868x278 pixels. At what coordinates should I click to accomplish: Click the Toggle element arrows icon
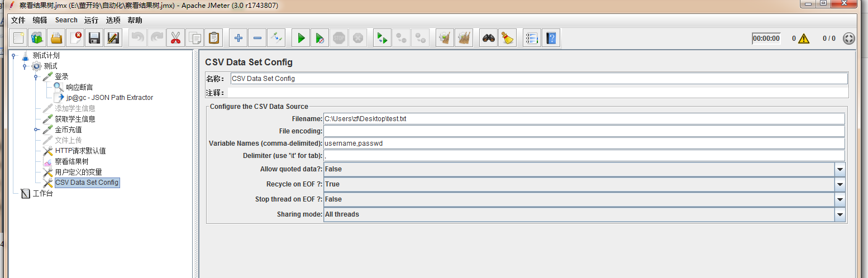click(x=276, y=38)
